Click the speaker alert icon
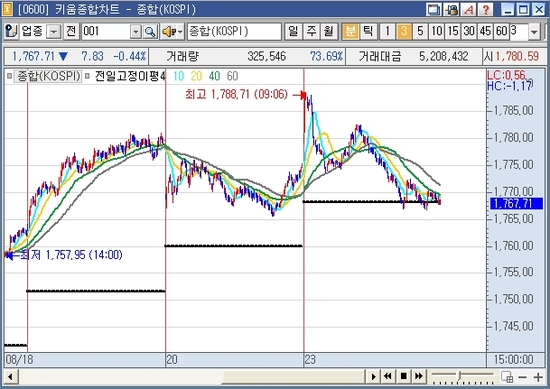 click(x=168, y=32)
